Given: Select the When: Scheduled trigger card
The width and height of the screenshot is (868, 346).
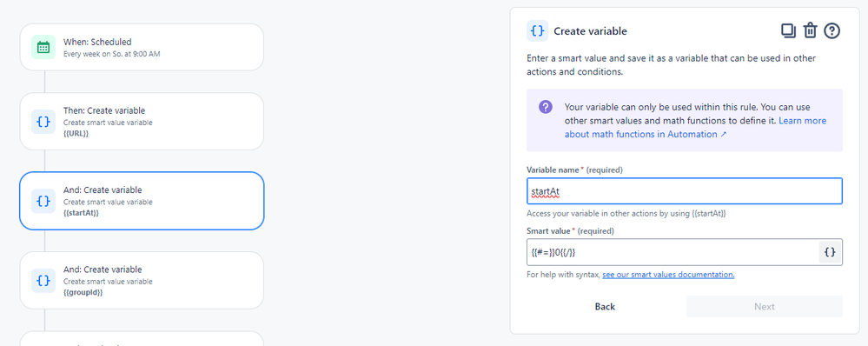Looking at the screenshot, I should (x=142, y=47).
